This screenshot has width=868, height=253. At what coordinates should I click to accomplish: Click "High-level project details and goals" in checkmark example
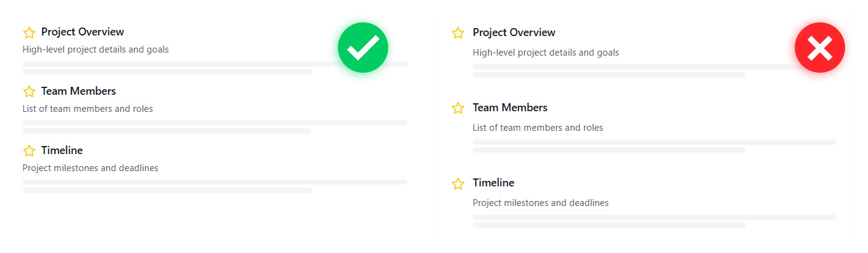95,50
